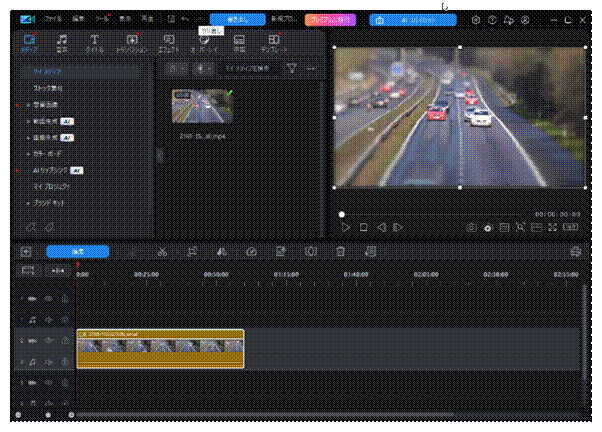Open the 再生 menu

tap(147, 19)
